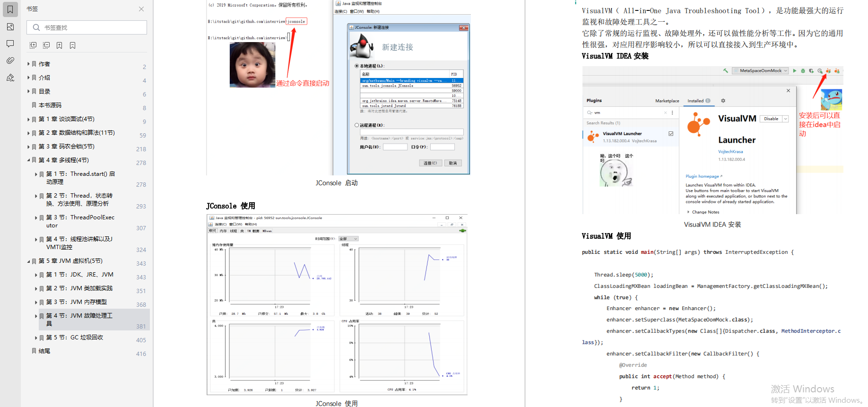Open the comments sidebar panel
Image resolution: width=868 pixels, height=407 pixels.
coord(10,43)
